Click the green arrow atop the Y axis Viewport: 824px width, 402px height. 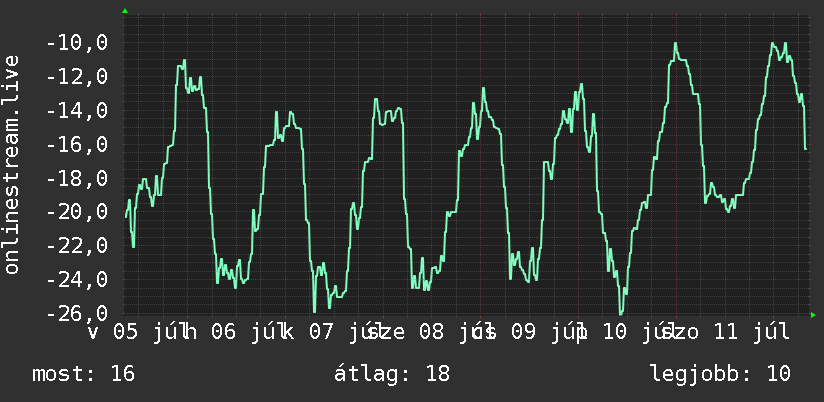[x=125, y=11]
